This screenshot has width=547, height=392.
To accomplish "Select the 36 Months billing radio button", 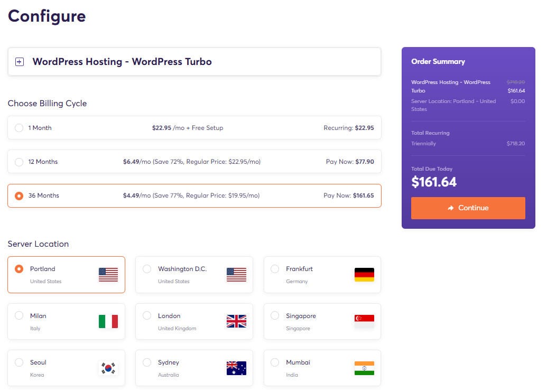I will [19, 195].
